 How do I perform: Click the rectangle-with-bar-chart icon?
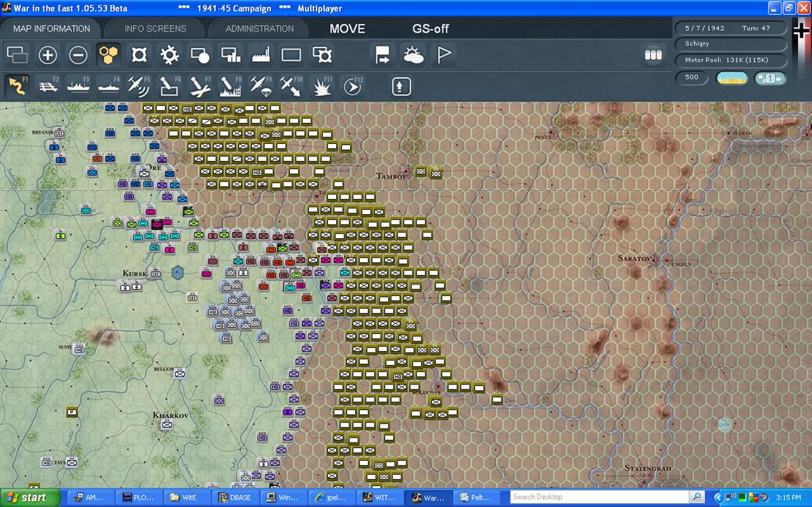(x=230, y=55)
